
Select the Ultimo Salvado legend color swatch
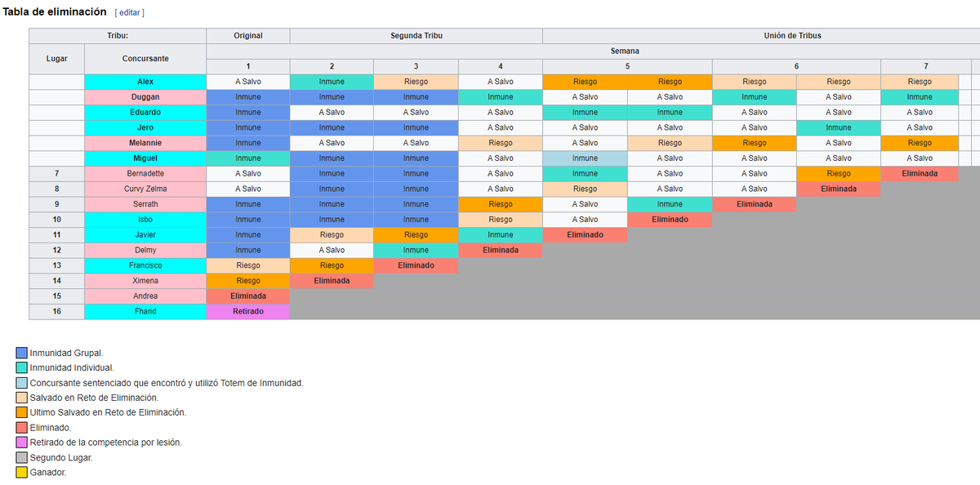pos(22,412)
